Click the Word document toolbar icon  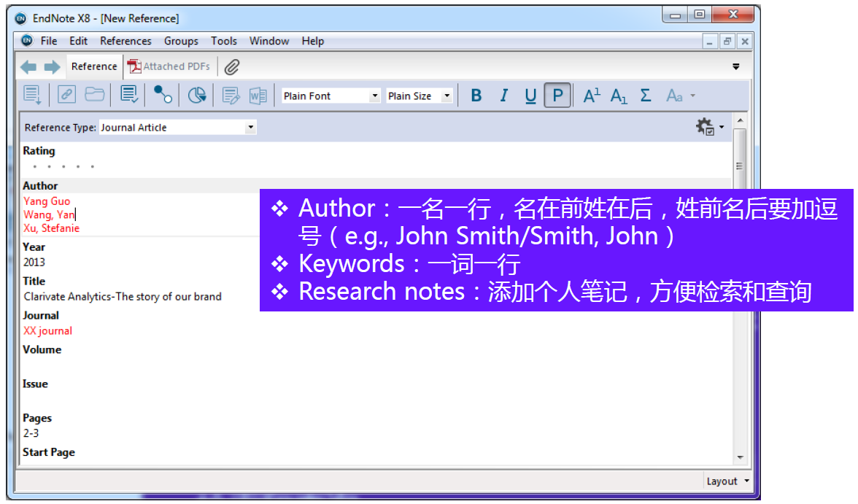[x=258, y=96]
